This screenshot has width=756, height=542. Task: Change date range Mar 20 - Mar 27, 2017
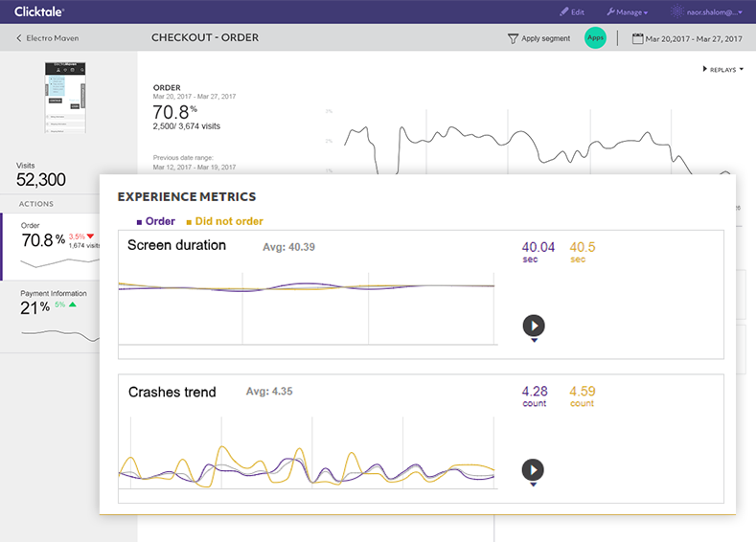(694, 38)
